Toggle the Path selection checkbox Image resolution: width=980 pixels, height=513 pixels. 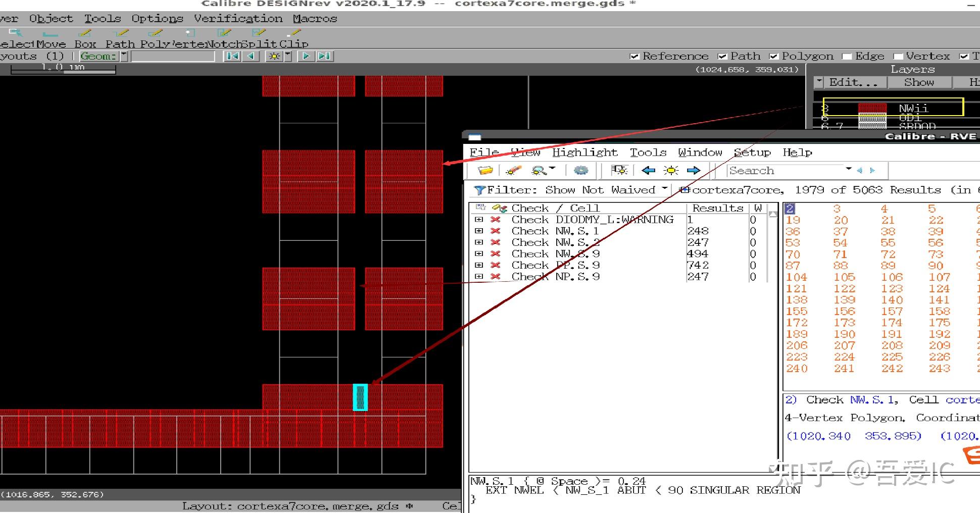722,57
